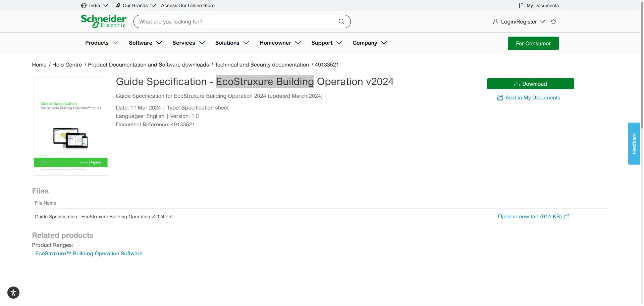644x306 pixels.
Task: Click the Our Brands link icon
Action: click(x=118, y=5)
